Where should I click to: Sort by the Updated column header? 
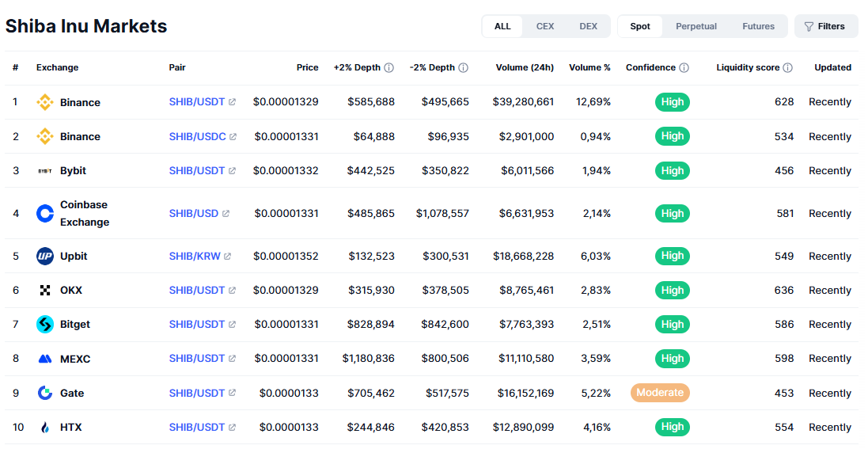832,67
